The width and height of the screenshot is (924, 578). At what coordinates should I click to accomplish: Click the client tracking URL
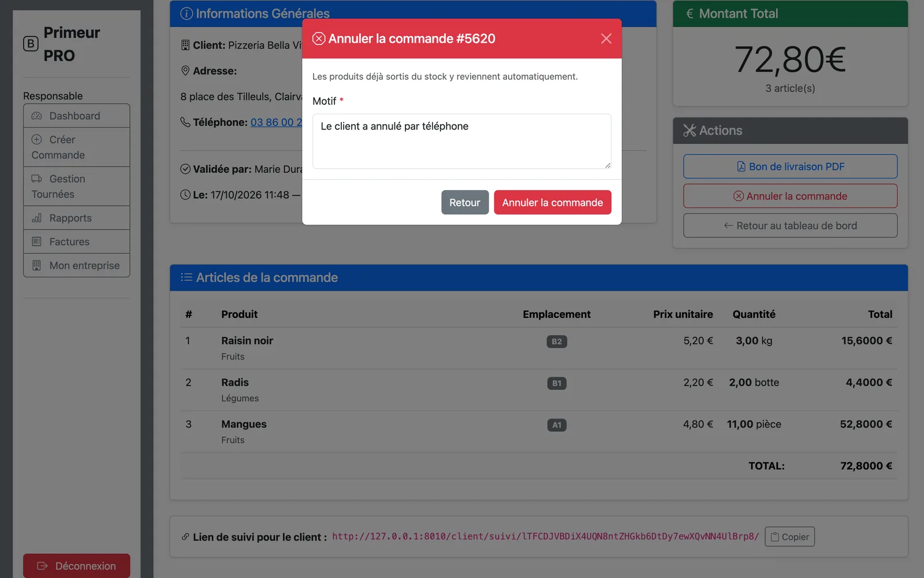click(x=545, y=536)
